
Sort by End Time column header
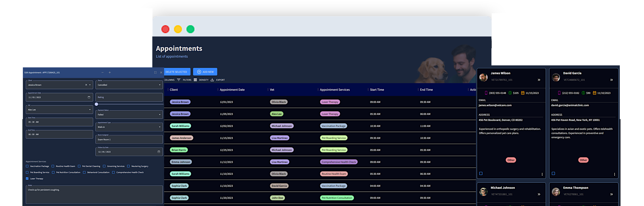(426, 89)
